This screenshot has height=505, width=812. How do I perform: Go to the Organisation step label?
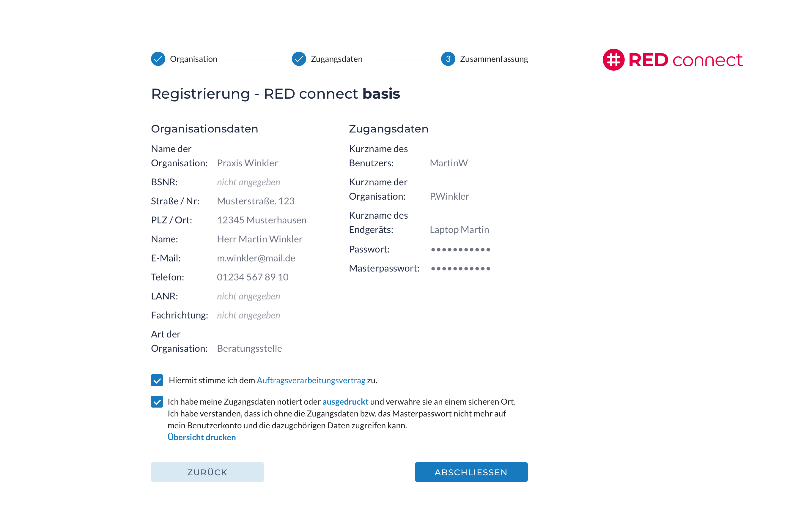[193, 59]
